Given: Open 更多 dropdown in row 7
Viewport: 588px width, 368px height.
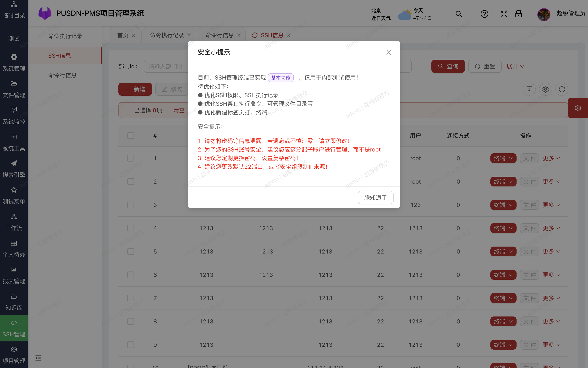Looking at the screenshot, I should (551, 298).
